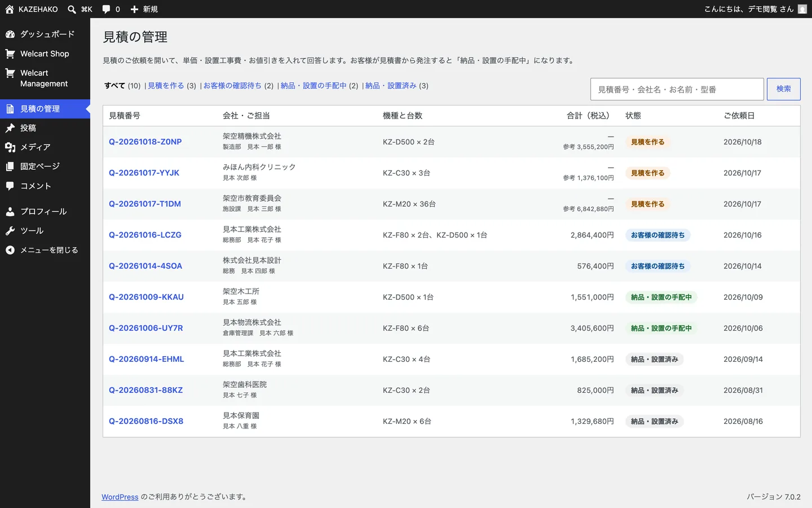Click the 2,864,400円 total amount

click(x=592, y=235)
